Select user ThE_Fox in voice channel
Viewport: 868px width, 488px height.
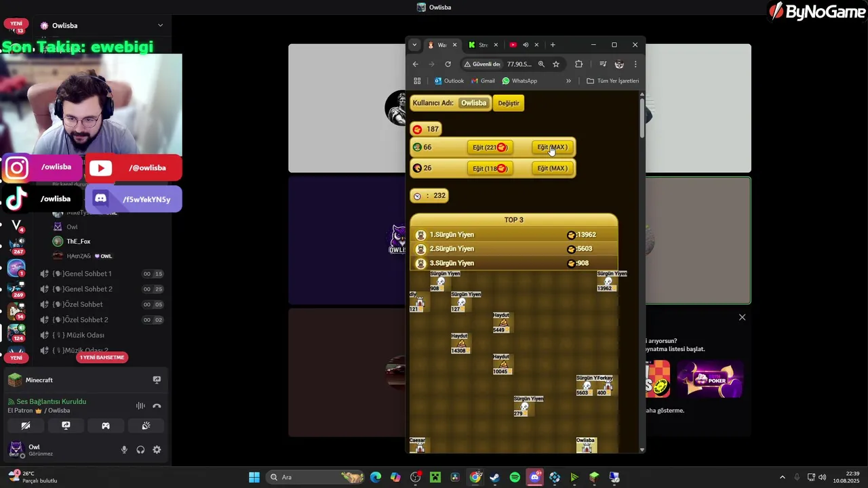point(78,241)
